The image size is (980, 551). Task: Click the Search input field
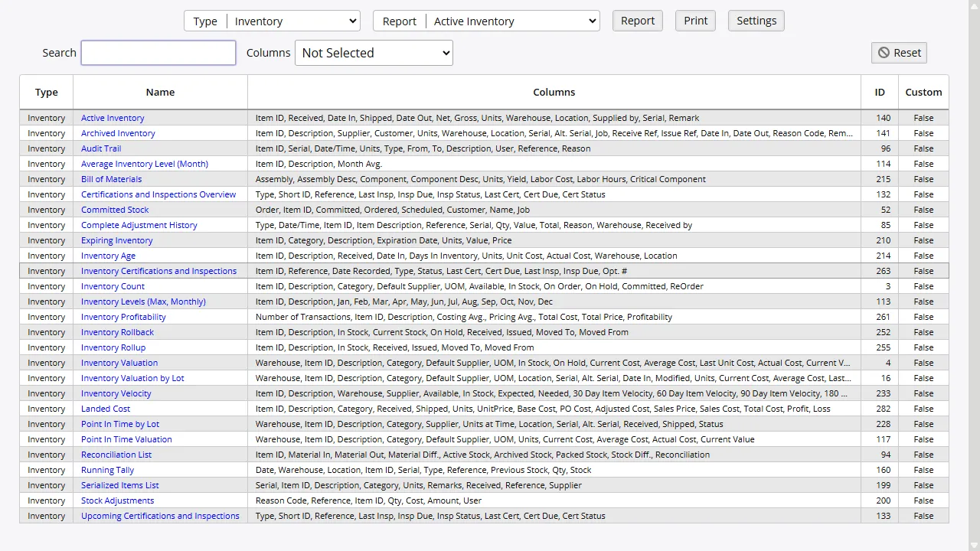158,53
